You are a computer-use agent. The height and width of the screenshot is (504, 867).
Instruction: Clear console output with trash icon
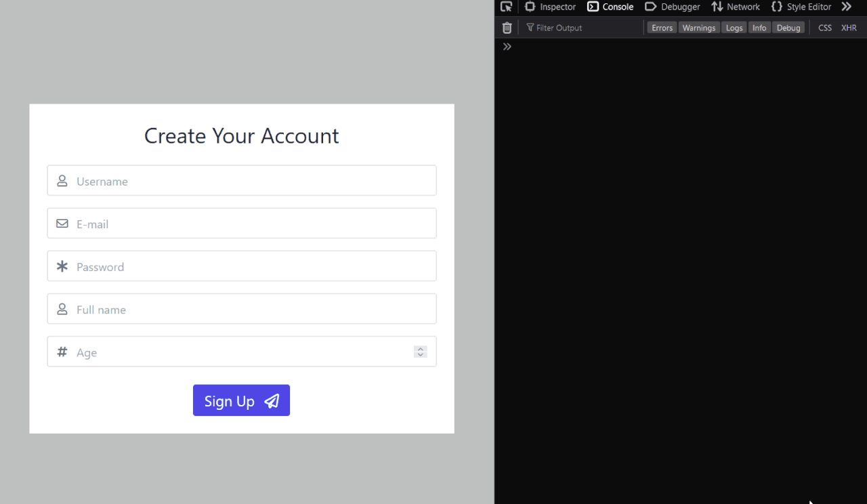click(x=507, y=28)
